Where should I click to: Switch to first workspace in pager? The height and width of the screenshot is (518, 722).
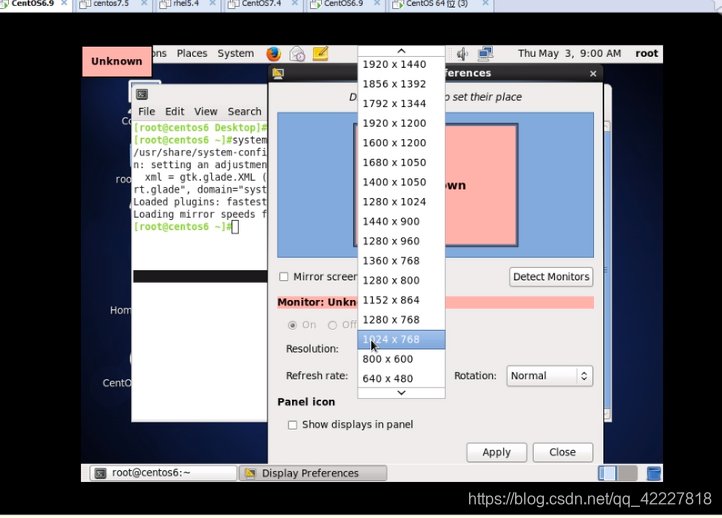pyautogui.click(x=607, y=473)
